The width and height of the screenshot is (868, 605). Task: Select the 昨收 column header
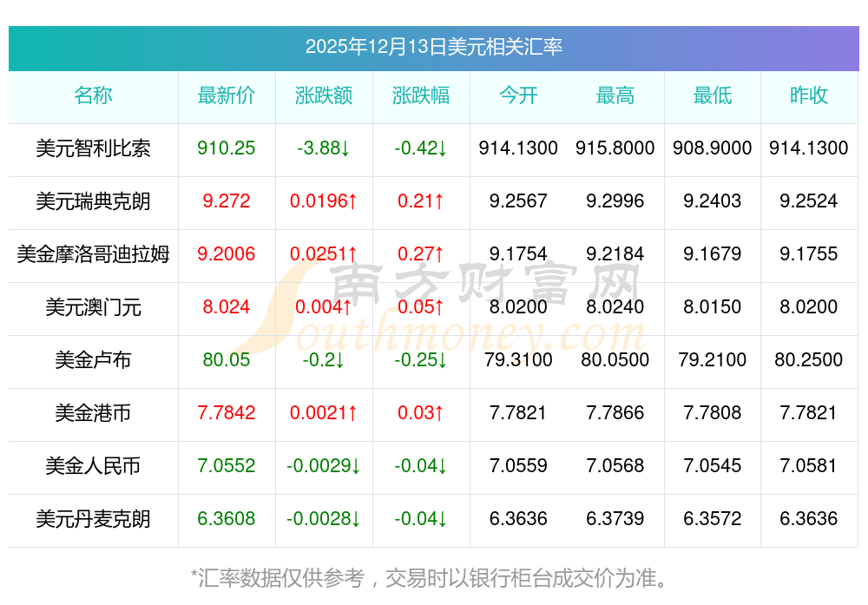click(x=808, y=95)
